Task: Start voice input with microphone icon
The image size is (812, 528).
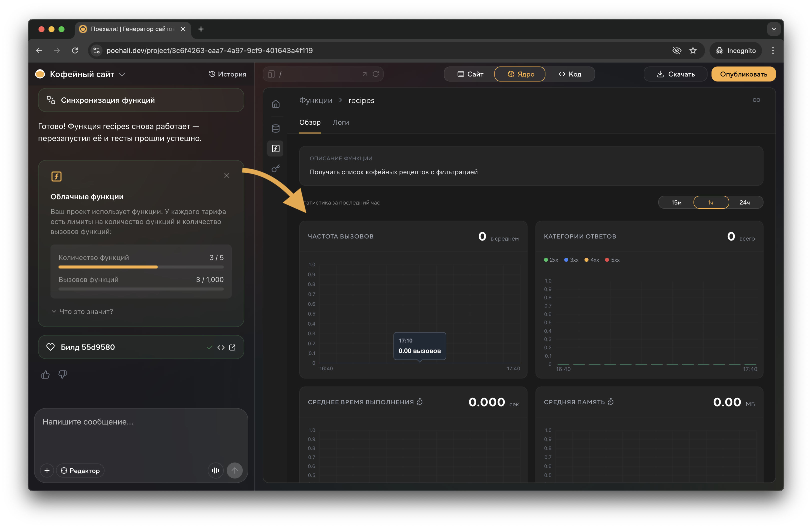Action: coord(215,470)
